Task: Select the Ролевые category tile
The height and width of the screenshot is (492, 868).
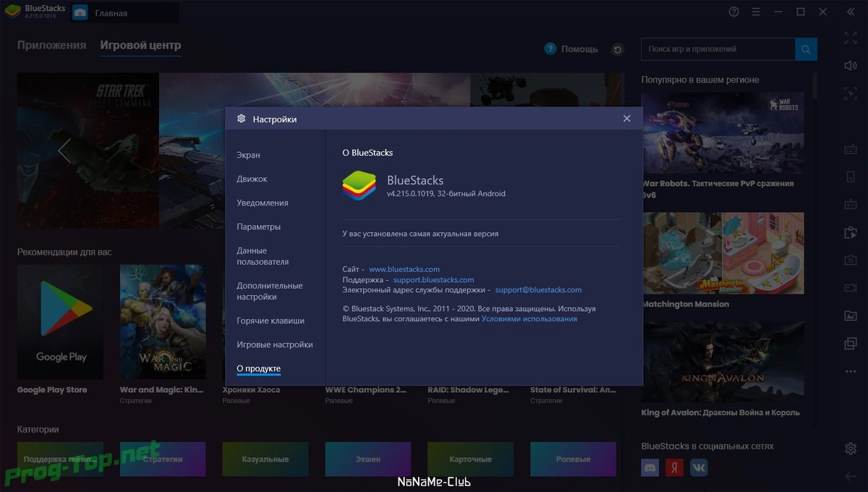Action: pyautogui.click(x=573, y=459)
